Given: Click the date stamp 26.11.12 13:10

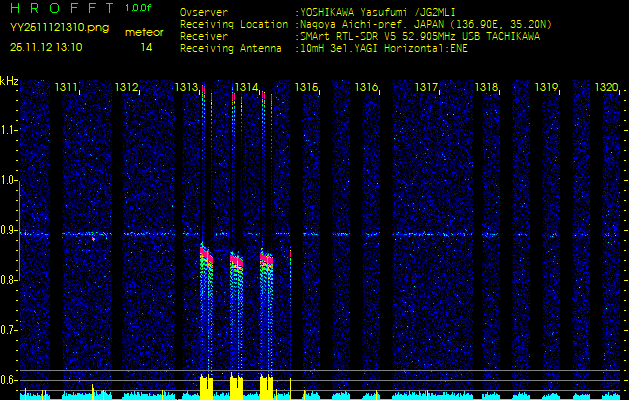Looking at the screenshot, I should 46,47.
